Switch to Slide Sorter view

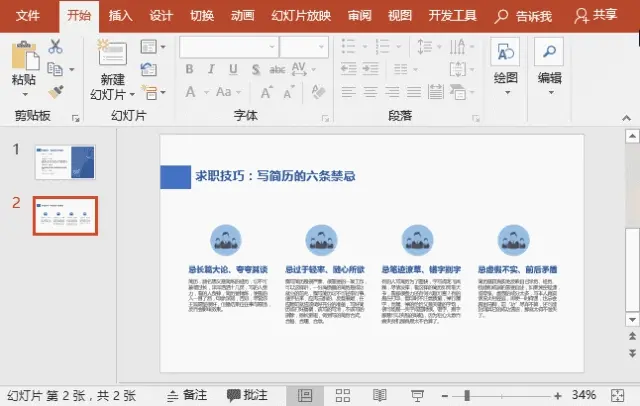(x=342, y=395)
